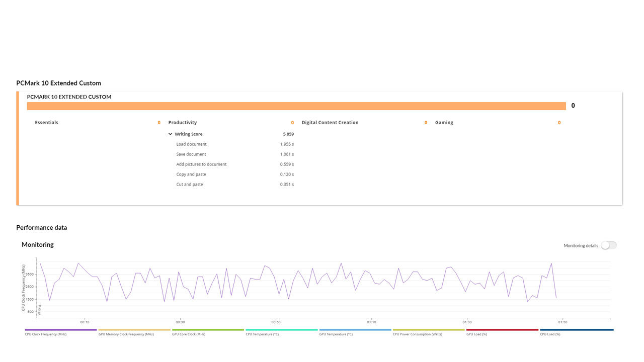Toggle the Monitoring details switch
This screenshot has height=362, width=644.
[609, 245]
